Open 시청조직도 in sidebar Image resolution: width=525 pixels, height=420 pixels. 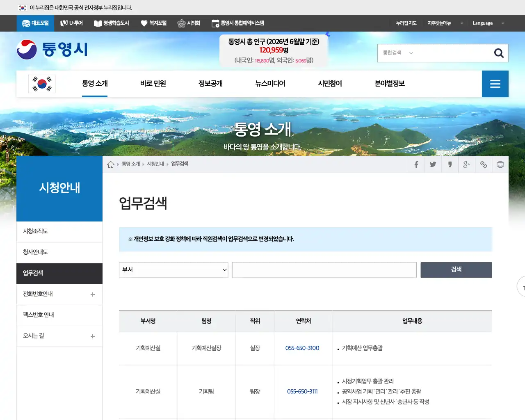tap(59, 232)
